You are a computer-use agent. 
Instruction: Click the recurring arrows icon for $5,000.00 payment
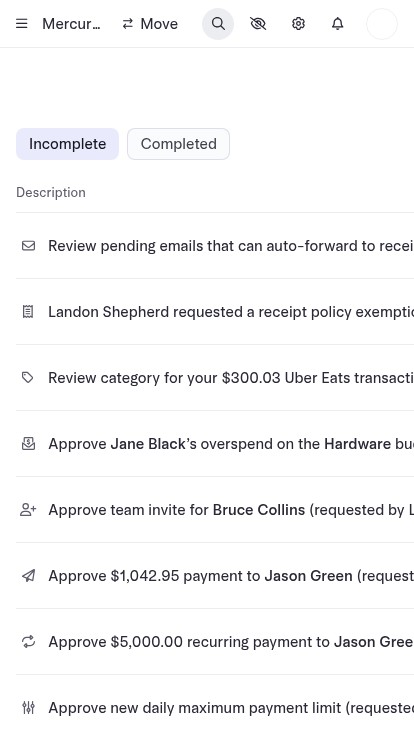(x=29, y=642)
